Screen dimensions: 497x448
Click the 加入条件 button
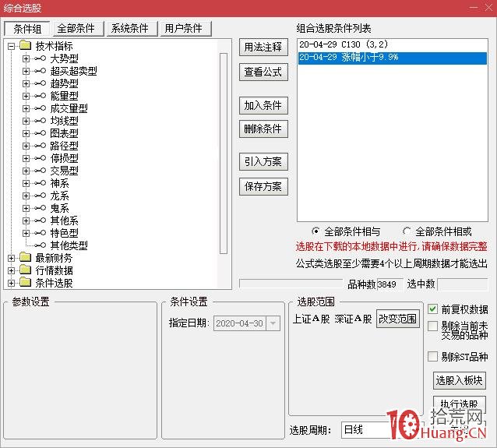click(x=263, y=105)
